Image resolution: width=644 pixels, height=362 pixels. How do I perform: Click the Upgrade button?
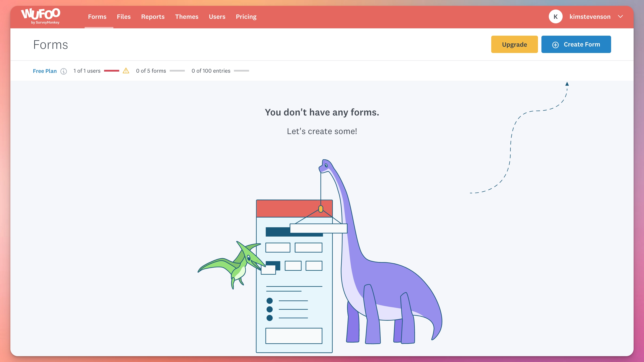(514, 44)
